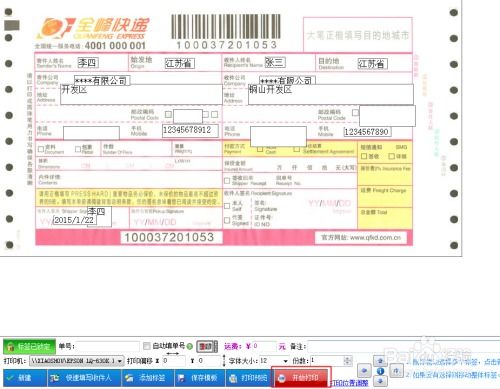The width and height of the screenshot is (500, 389).
Task: Open 打印预览 print preview
Action: click(x=249, y=378)
